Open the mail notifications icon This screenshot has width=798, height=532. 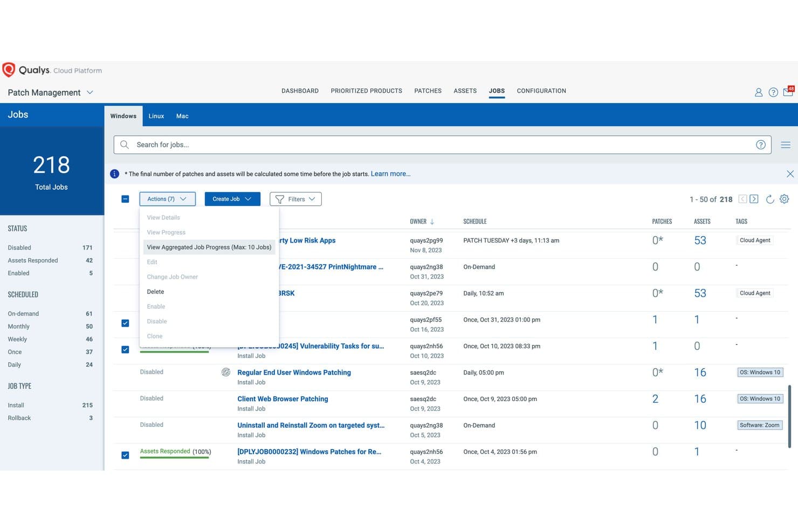788,91
